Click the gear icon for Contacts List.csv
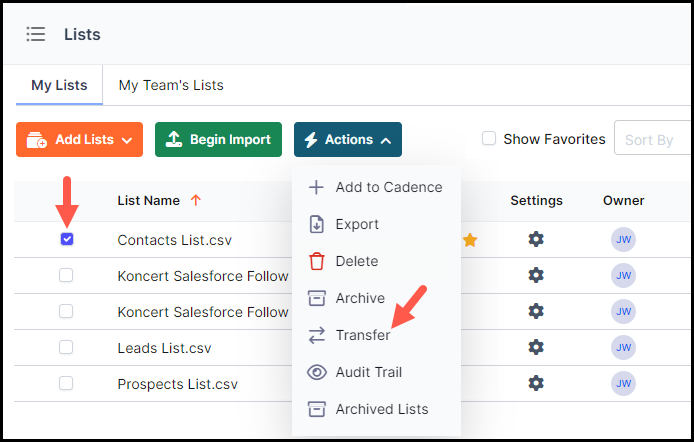 point(536,239)
